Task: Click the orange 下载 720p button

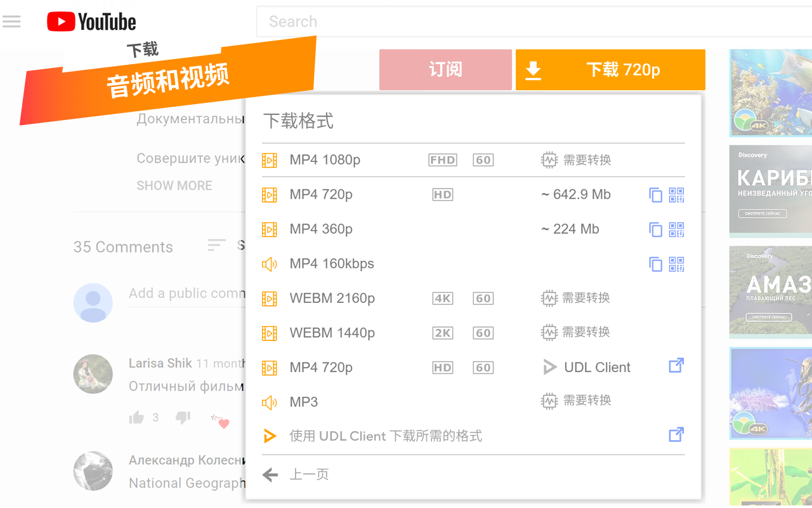Action: pos(610,70)
